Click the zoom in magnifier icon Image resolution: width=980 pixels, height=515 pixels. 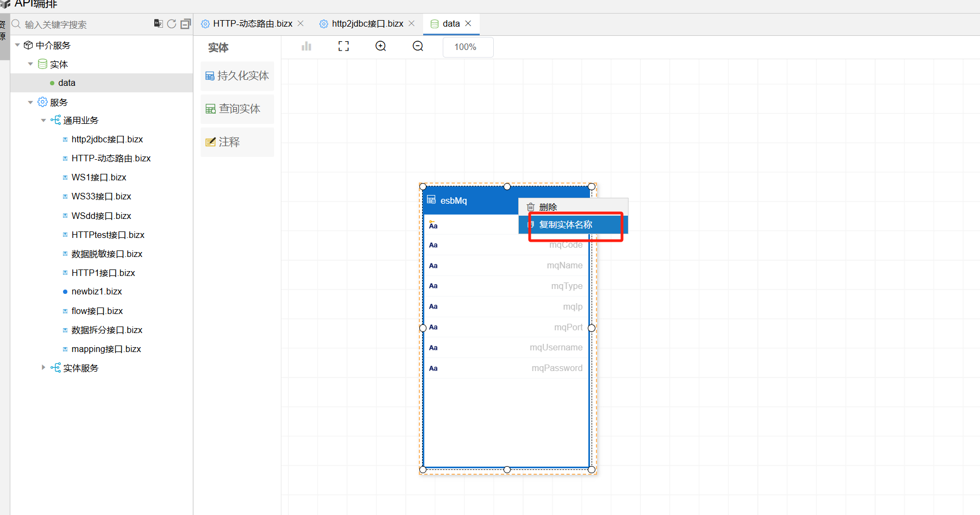click(381, 46)
